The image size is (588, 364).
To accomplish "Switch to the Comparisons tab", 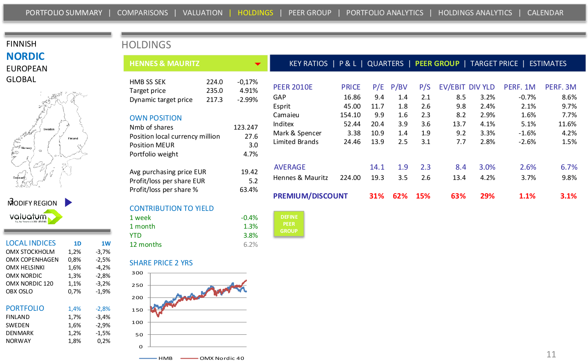I will (x=142, y=13).
